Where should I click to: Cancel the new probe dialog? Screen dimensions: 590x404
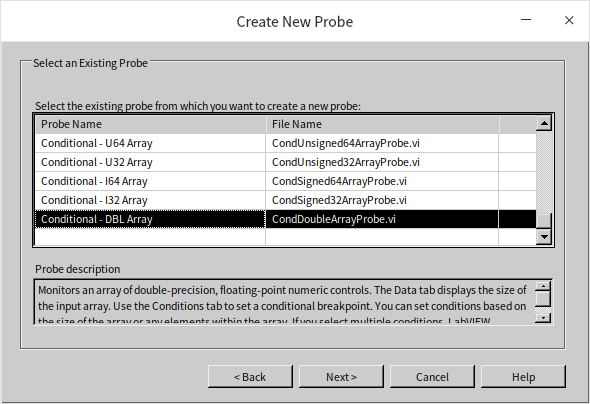pyautogui.click(x=432, y=377)
